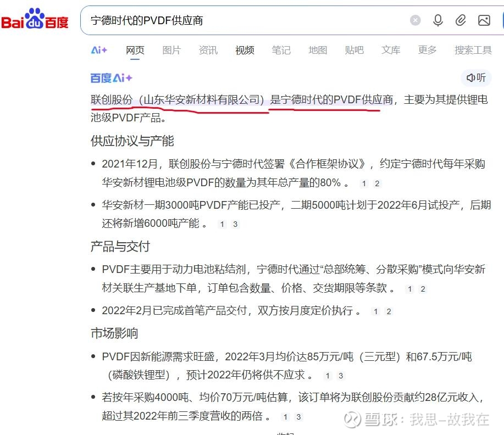Open citation 1 after 总产量的80%
The height and width of the screenshot is (435, 504).
(x=364, y=183)
